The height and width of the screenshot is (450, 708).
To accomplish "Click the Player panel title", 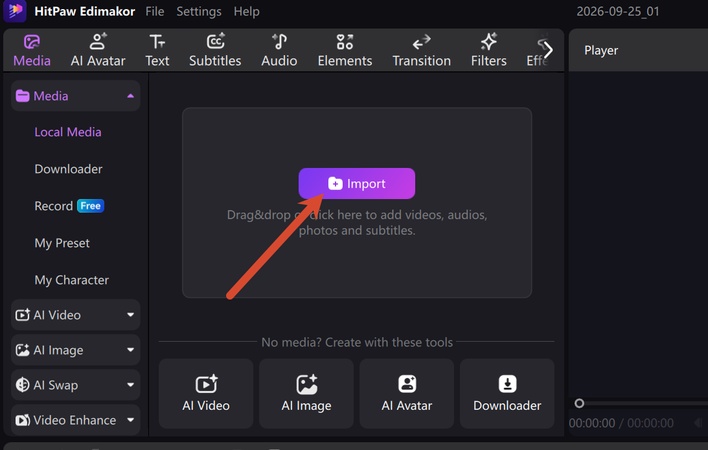I will [x=601, y=50].
